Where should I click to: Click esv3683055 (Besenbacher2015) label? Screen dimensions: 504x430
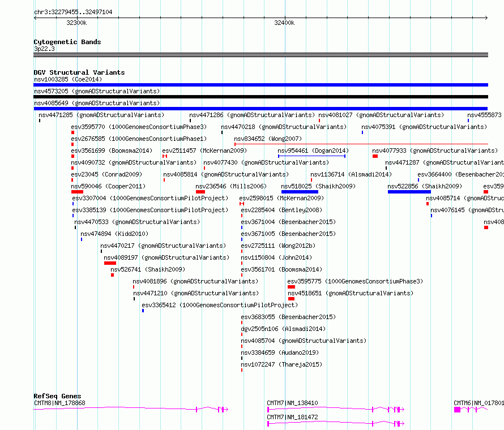pos(288,317)
